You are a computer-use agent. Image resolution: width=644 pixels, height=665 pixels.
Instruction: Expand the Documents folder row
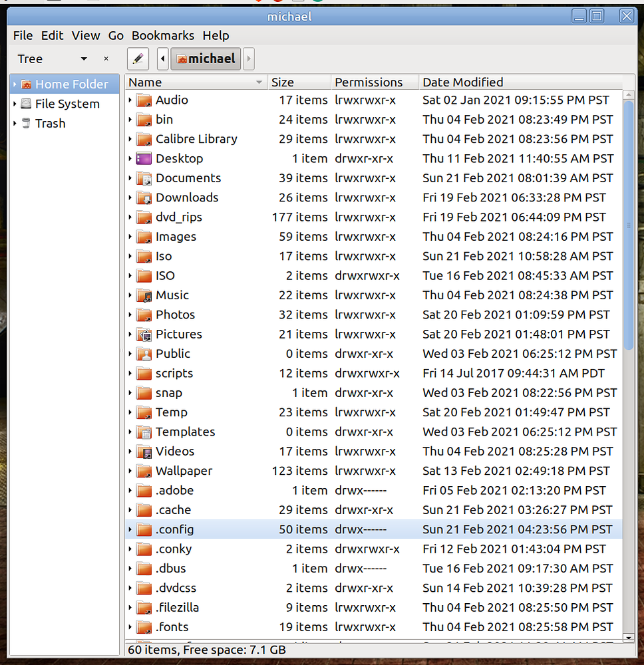(x=130, y=178)
